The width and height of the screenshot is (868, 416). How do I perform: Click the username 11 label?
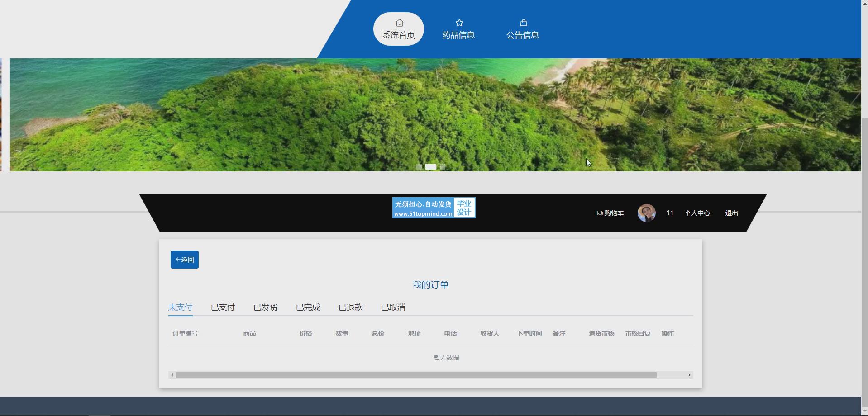click(670, 213)
